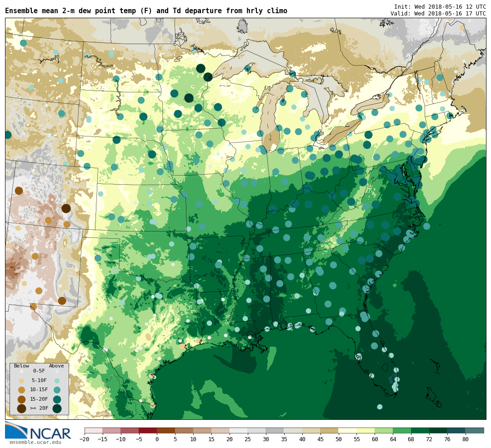
Task: Click the colorbar tick label -20
Action: tap(85, 439)
